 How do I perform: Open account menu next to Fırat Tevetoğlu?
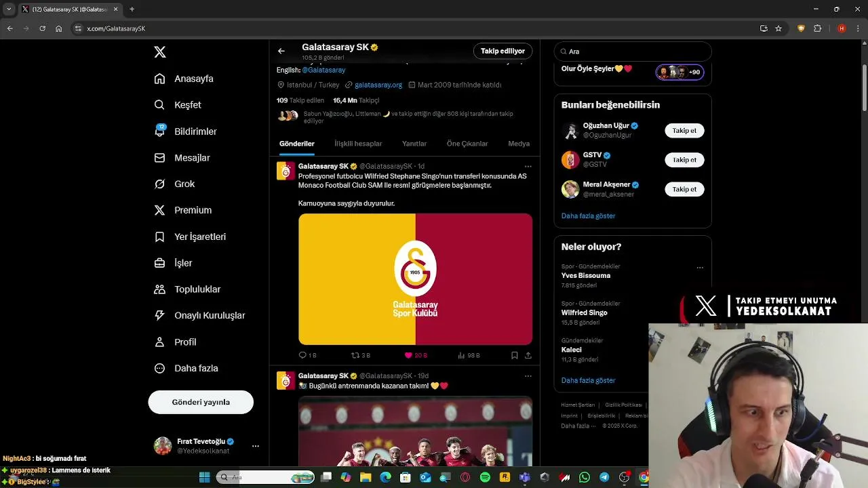[256, 446]
